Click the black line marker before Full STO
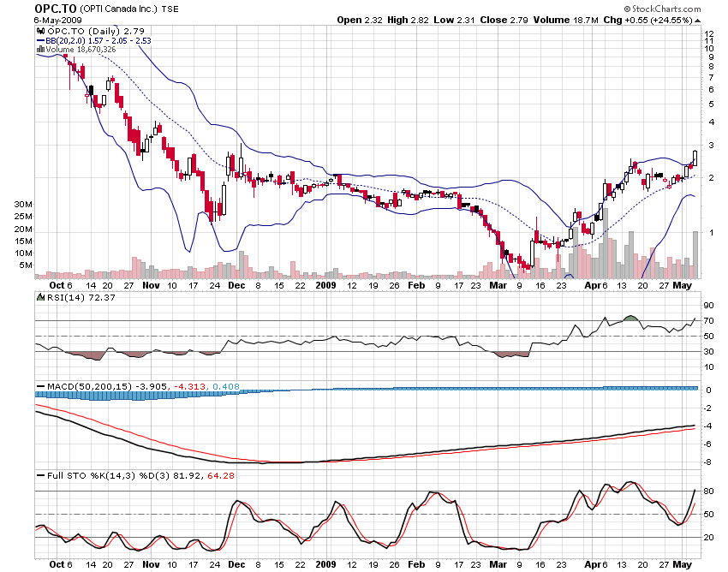728x572 pixels. point(40,476)
